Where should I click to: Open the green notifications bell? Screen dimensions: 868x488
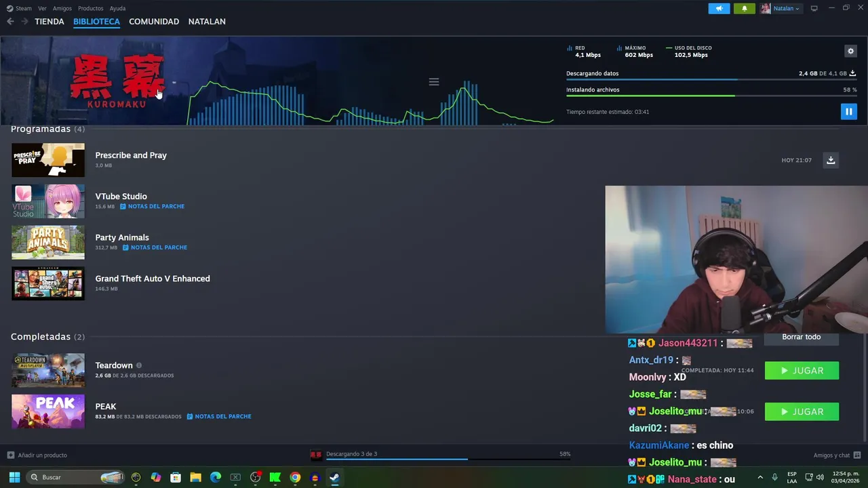pos(744,8)
